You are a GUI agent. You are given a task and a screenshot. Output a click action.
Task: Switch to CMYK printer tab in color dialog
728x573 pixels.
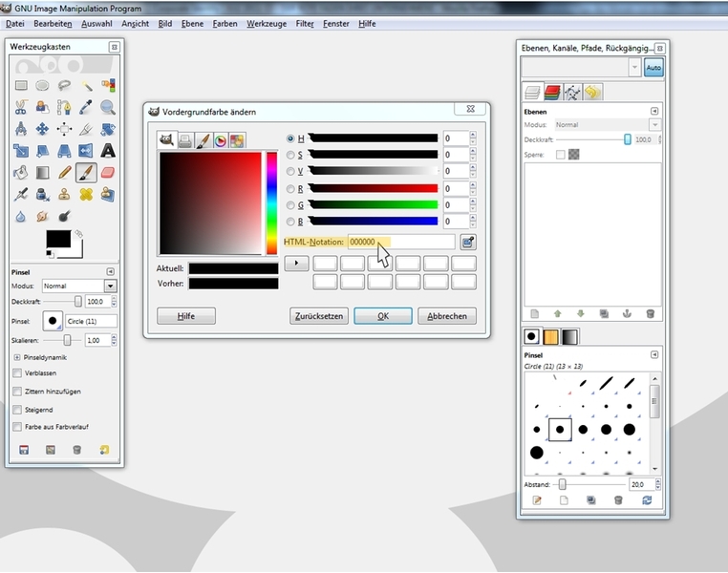coord(185,140)
